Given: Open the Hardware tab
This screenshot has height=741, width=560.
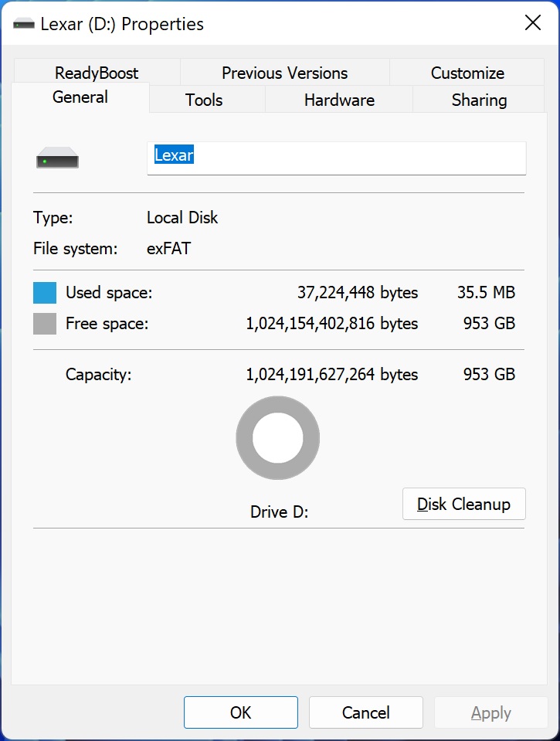Looking at the screenshot, I should [339, 100].
